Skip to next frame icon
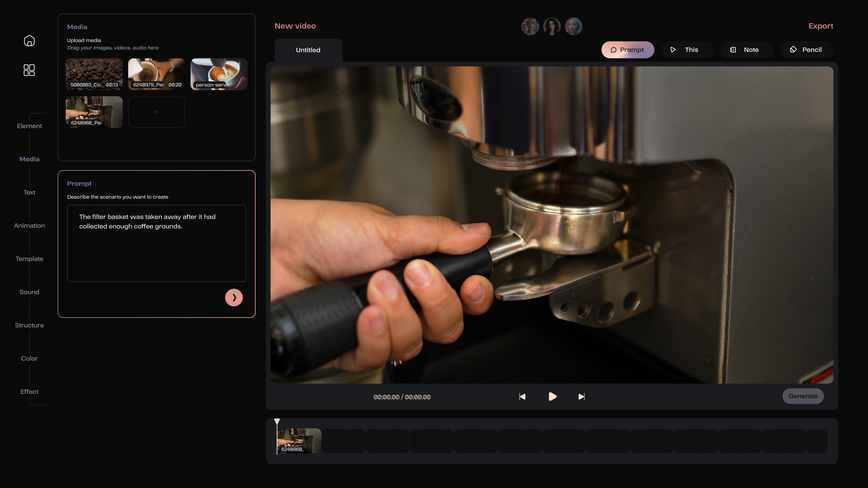The height and width of the screenshot is (488, 868). point(581,397)
